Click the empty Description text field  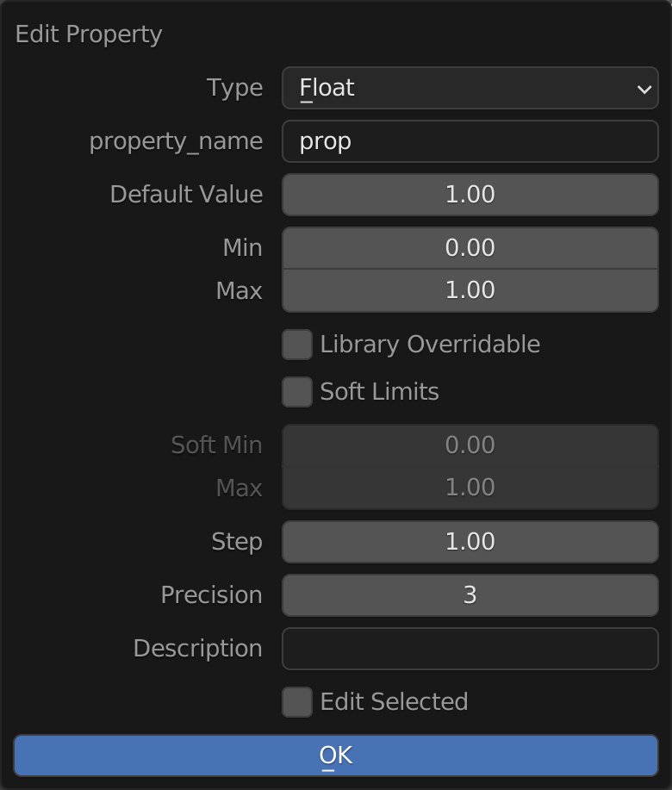pos(470,649)
